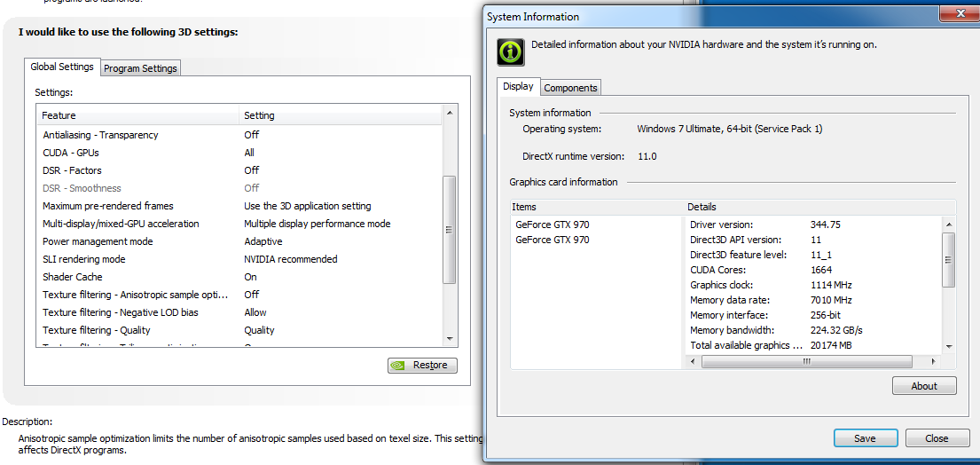Image resolution: width=980 pixels, height=465 pixels.
Task: Open the Components tab in System Information
Action: (x=570, y=88)
